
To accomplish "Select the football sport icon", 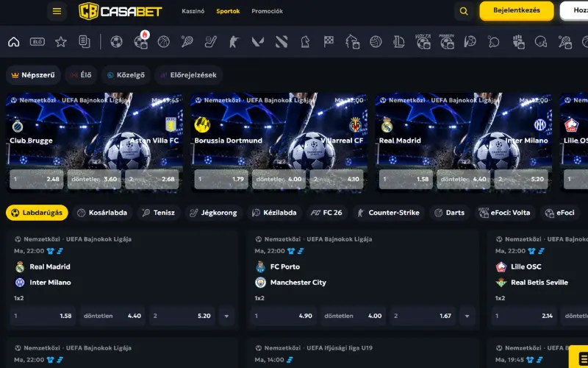I will (117, 42).
